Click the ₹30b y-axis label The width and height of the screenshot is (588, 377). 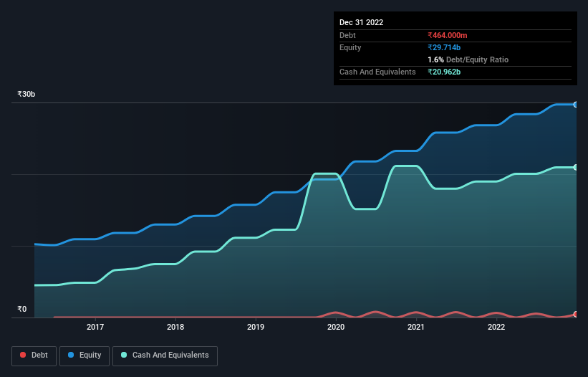point(26,94)
